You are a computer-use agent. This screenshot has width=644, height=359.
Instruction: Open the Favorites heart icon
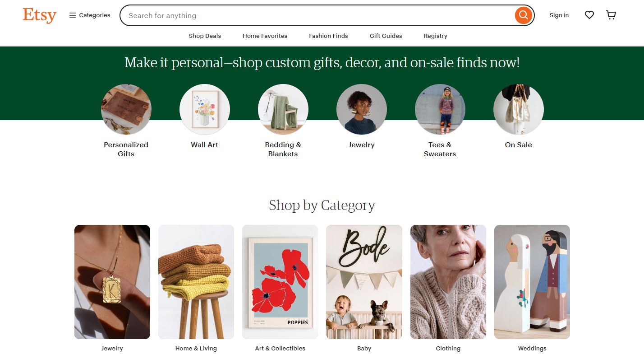589,15
